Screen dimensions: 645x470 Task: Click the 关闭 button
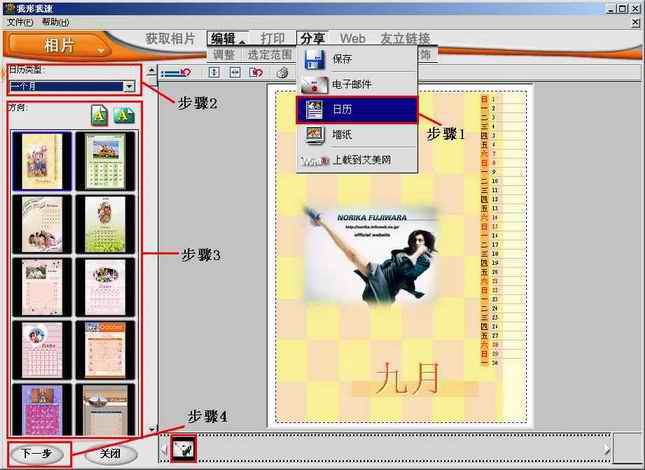click(x=111, y=454)
